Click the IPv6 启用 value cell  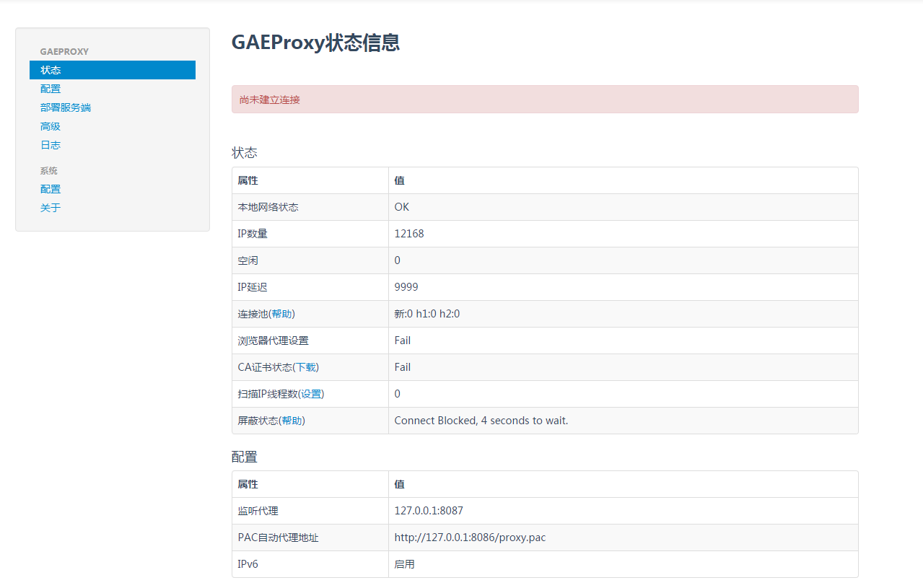click(406, 563)
